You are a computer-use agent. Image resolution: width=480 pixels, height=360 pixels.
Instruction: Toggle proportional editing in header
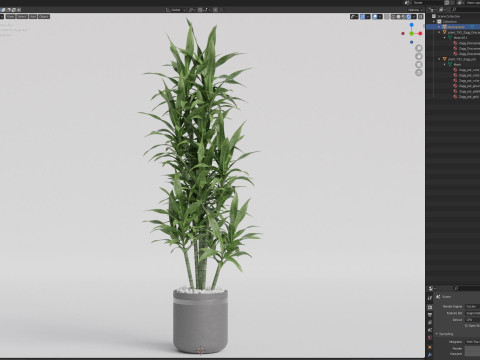click(x=215, y=10)
